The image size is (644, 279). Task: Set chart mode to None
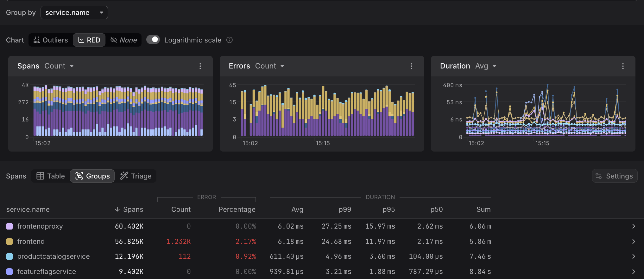pyautogui.click(x=124, y=40)
